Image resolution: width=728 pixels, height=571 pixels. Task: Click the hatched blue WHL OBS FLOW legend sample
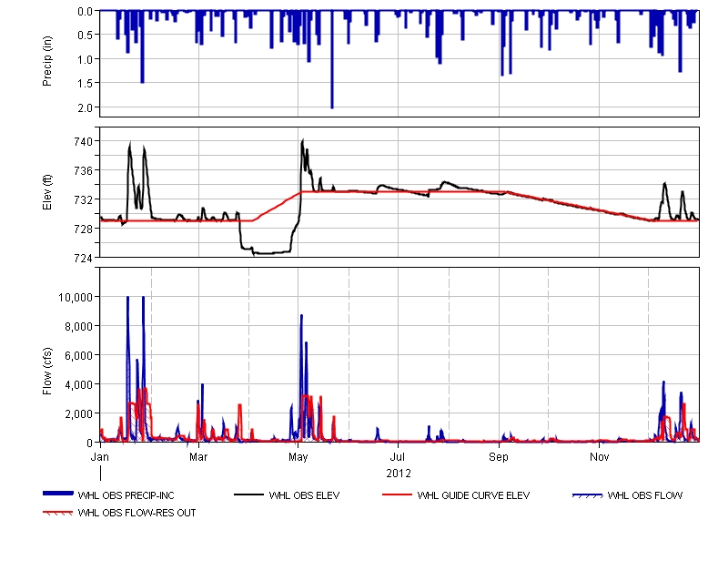click(x=588, y=495)
